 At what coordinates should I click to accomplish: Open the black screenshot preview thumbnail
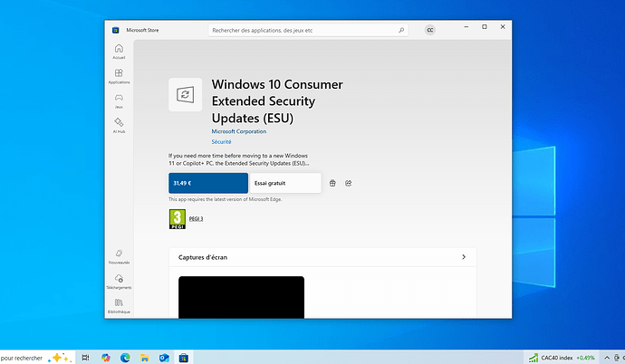click(x=241, y=298)
